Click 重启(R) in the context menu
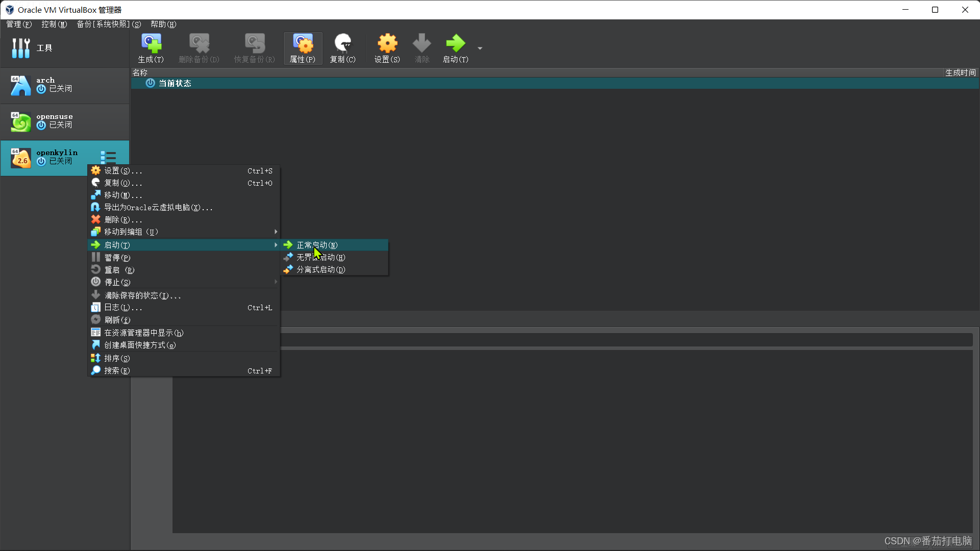980x551 pixels. point(184,270)
